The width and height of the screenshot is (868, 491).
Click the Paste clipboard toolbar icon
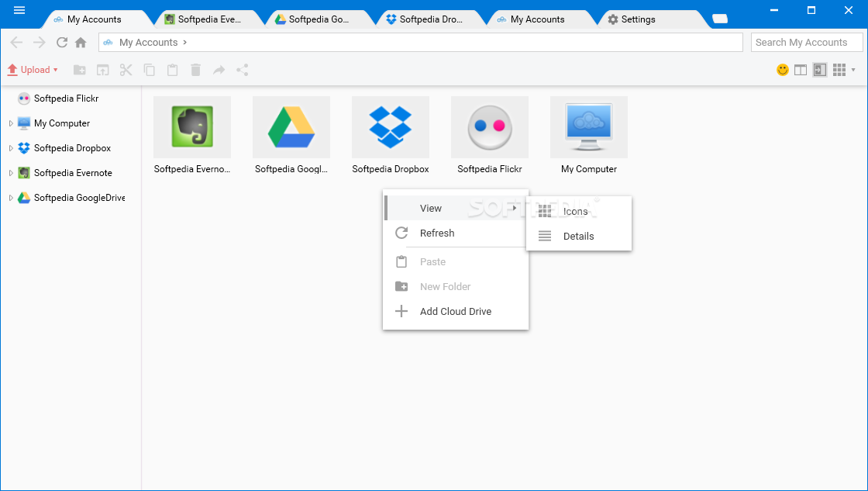(173, 70)
